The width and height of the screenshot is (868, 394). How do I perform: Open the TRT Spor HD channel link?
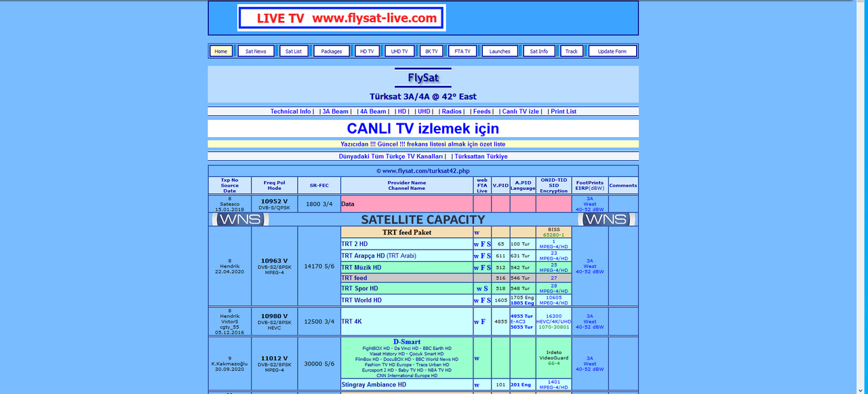(359, 288)
